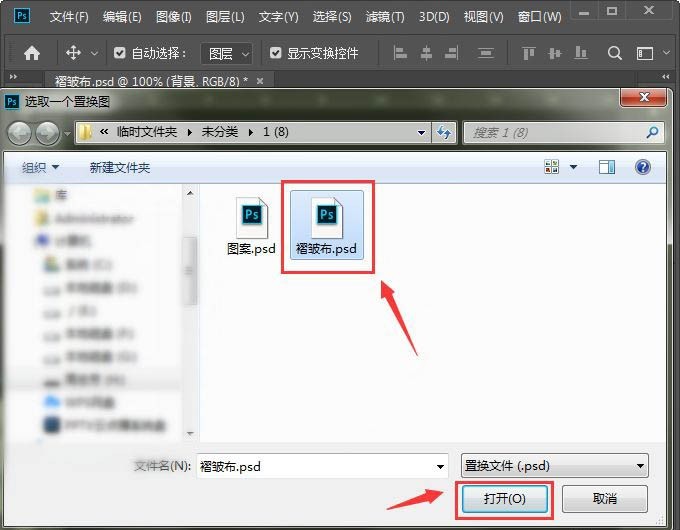Expand the collapsed tools panel chevrons
The width and height of the screenshot is (680, 530).
point(13,76)
